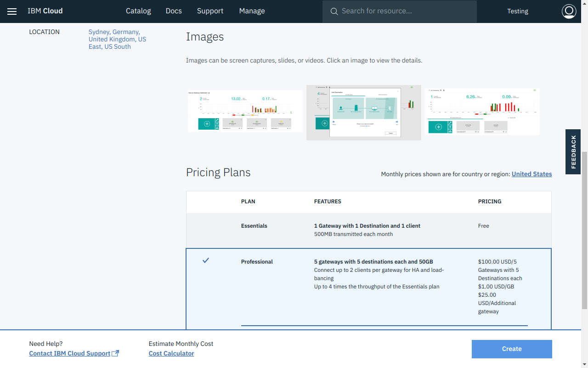Open the Docs menu item
This screenshot has width=588, height=368.
[174, 11]
